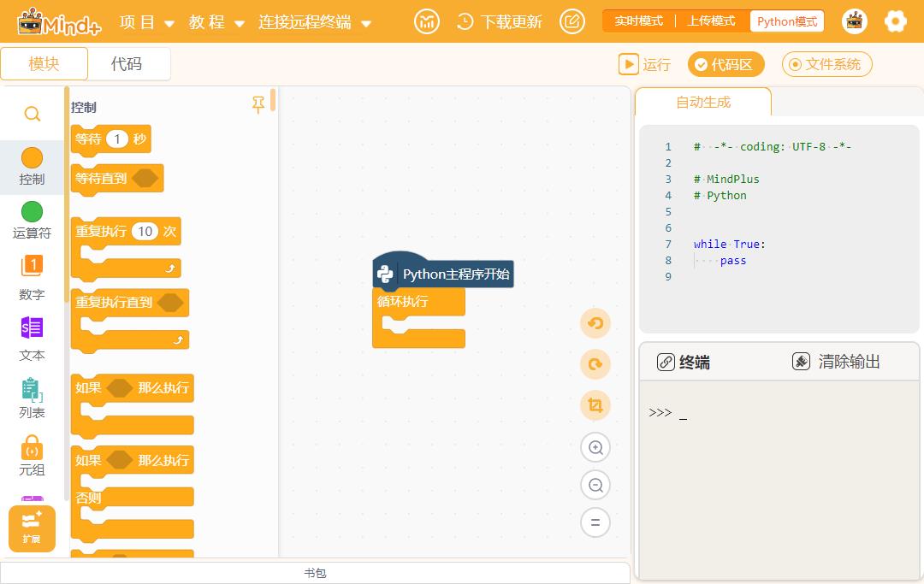Click '# MindPlus' comment line
Screen dimensions: 924x584
[726, 179]
